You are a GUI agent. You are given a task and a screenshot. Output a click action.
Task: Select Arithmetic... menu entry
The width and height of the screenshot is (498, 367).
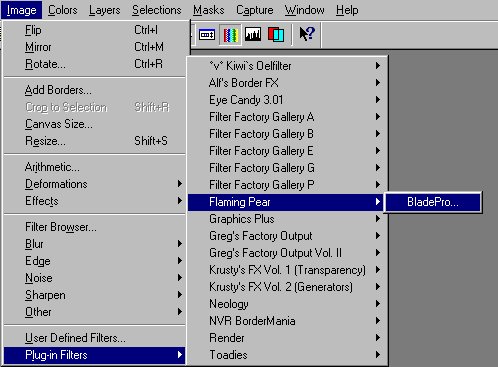(95, 167)
